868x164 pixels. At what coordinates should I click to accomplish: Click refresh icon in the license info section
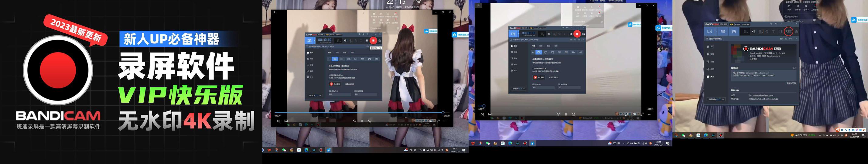[794, 68]
